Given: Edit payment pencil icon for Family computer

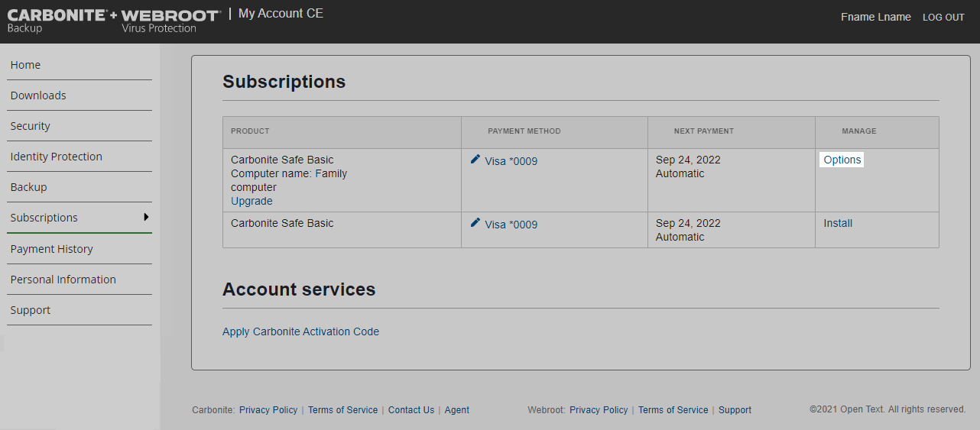Looking at the screenshot, I should click(475, 160).
